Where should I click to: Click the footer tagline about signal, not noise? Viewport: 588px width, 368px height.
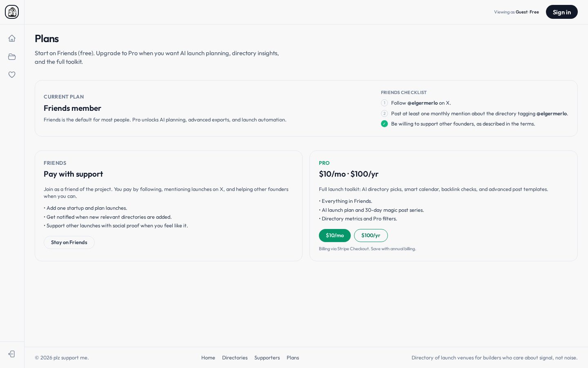tap(494, 358)
